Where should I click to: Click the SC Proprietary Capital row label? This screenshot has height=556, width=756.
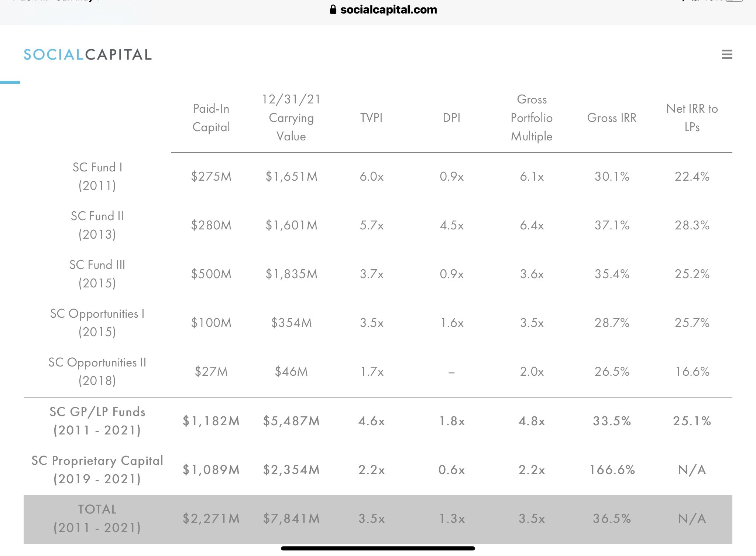(97, 470)
